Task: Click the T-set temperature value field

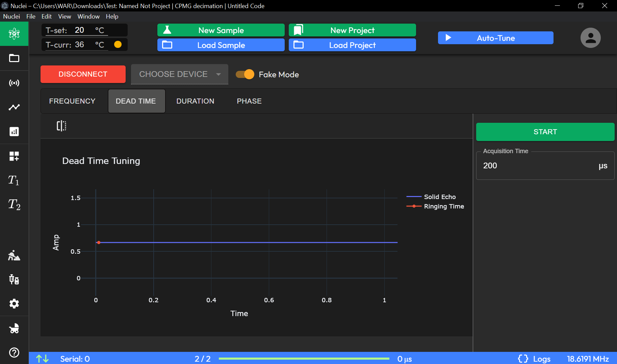Action: coord(80,30)
